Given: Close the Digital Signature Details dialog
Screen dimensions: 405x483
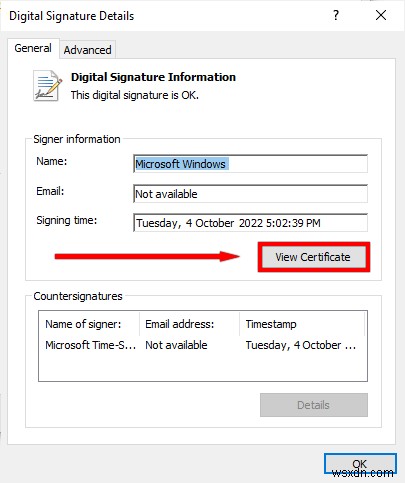Looking at the screenshot, I should point(381,15).
